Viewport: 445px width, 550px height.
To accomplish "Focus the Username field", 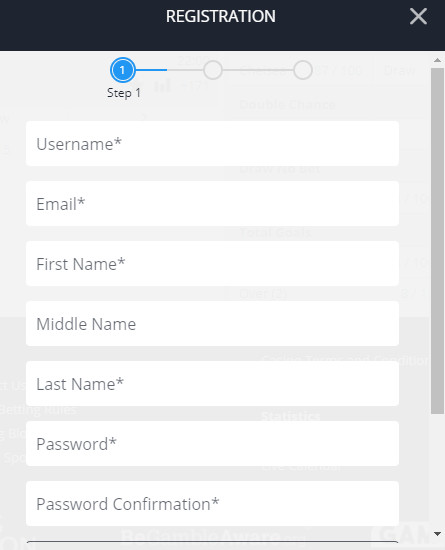I will coord(212,144).
